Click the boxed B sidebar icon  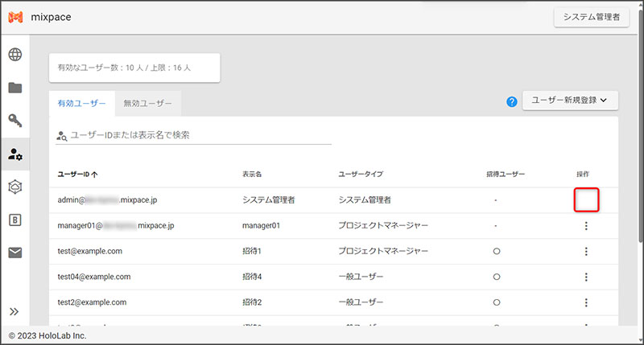(x=14, y=220)
